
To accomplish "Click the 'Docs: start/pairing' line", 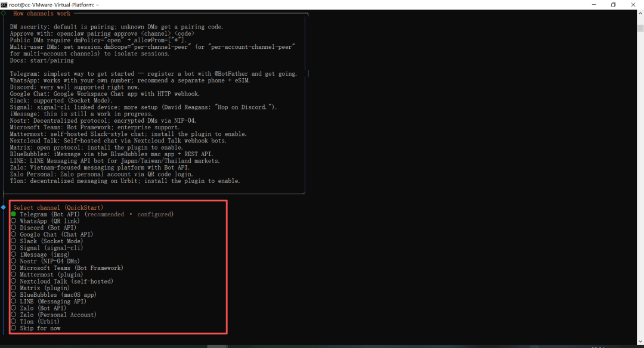I will [x=42, y=60].
